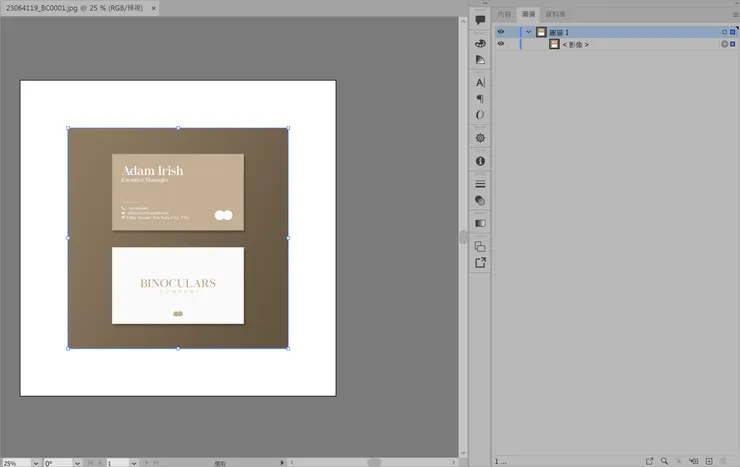Screen dimensions: 740x467
Task: Click the Adam Irish business card image
Action: (x=178, y=192)
